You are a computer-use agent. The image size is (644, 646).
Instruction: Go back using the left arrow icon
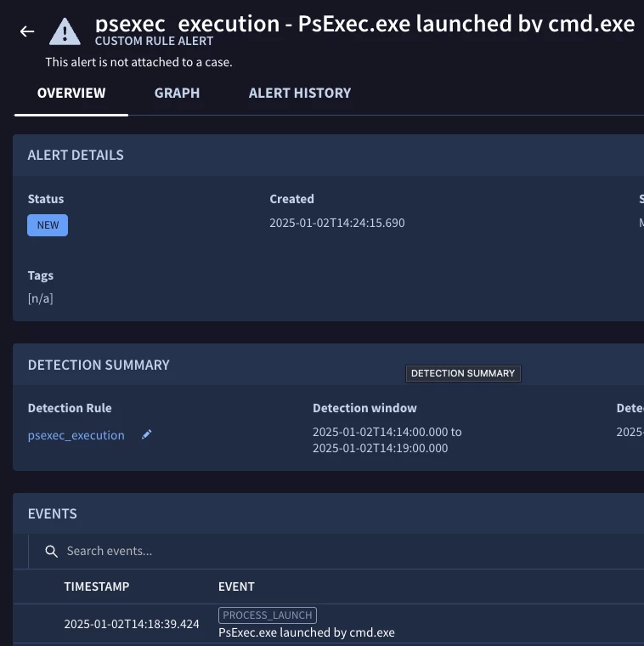tap(27, 31)
